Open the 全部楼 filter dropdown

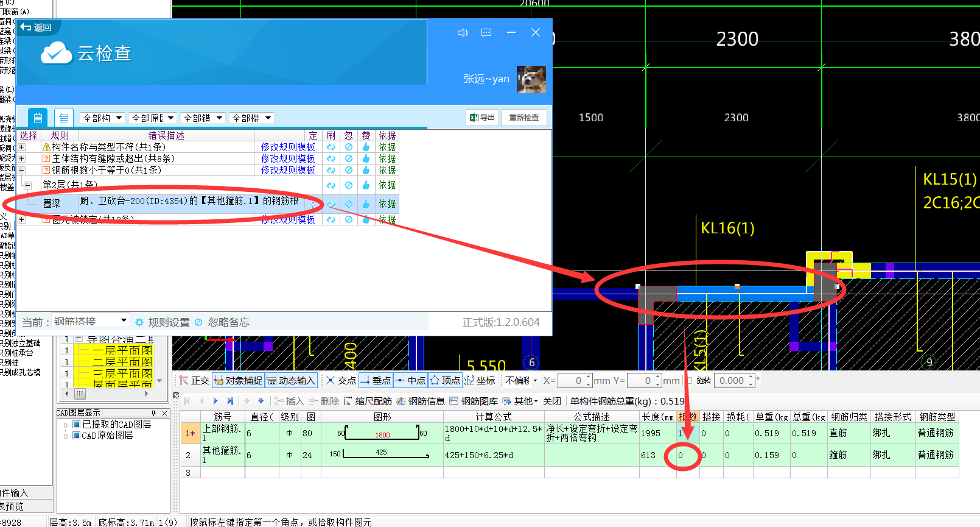251,118
